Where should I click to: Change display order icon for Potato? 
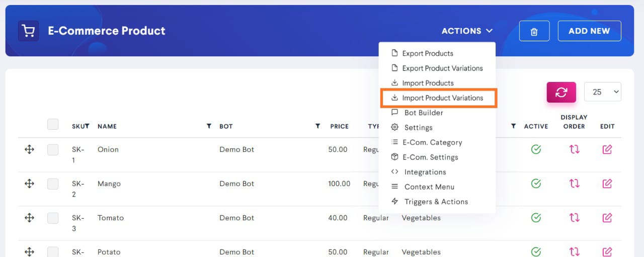click(x=574, y=251)
